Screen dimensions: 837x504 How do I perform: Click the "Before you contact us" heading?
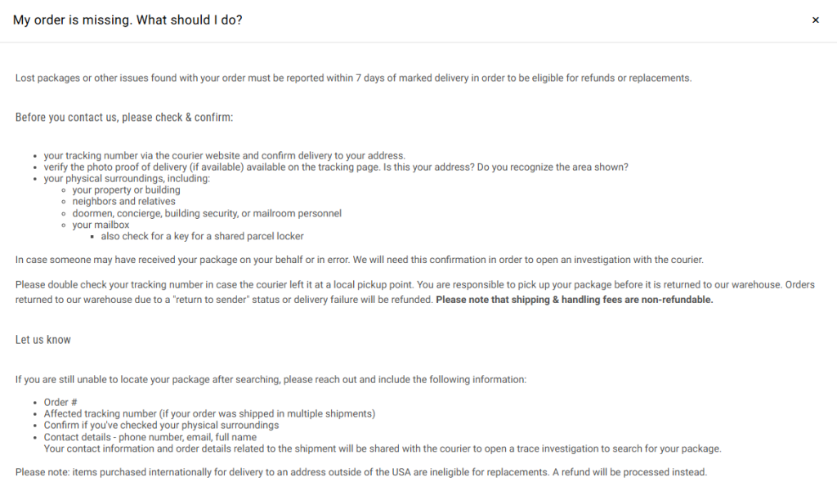(124, 118)
